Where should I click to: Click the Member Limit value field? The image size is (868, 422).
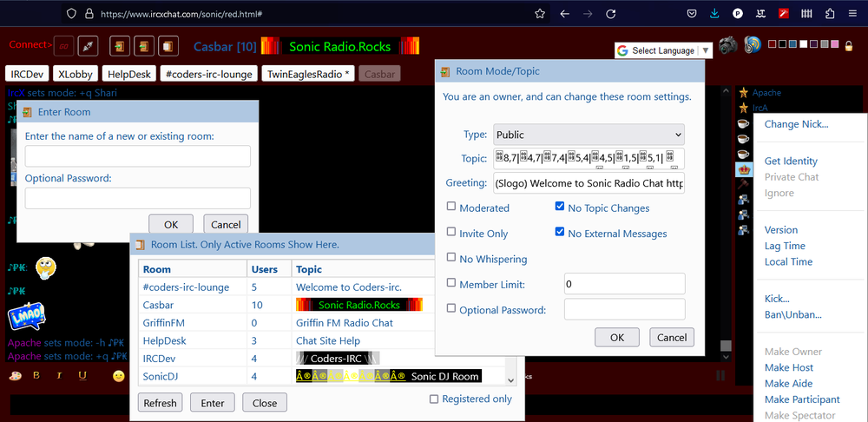(624, 284)
